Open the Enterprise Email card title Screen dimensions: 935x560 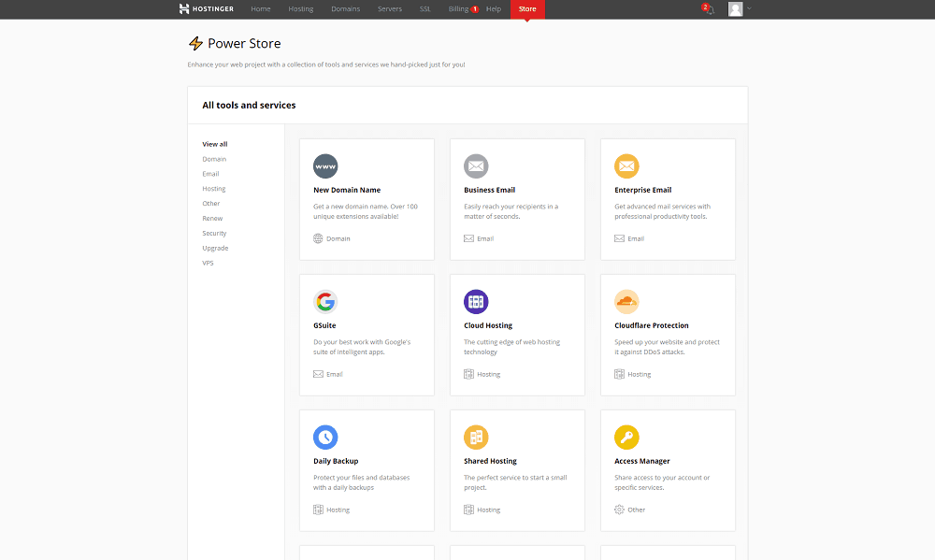[x=643, y=190]
